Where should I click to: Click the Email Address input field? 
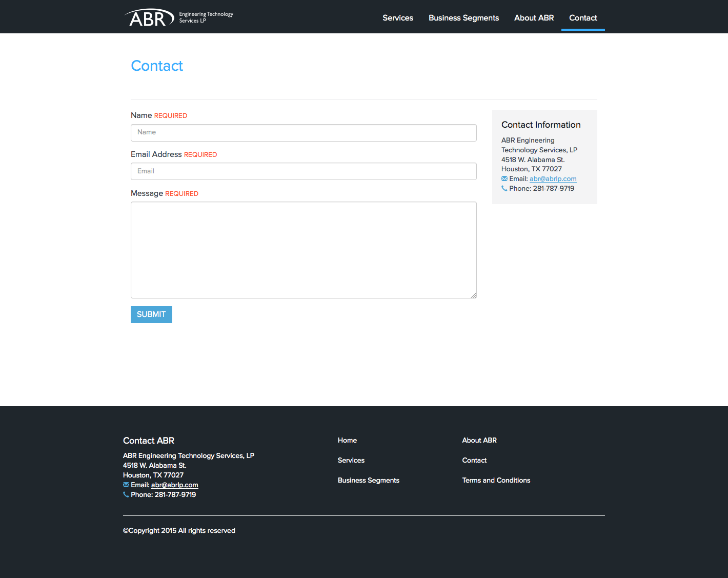(304, 171)
